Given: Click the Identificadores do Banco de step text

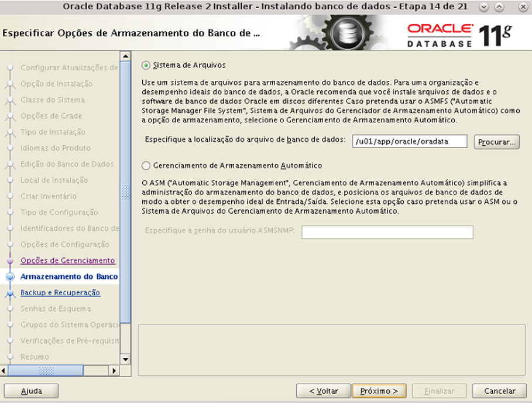Looking at the screenshot, I should tap(70, 228).
